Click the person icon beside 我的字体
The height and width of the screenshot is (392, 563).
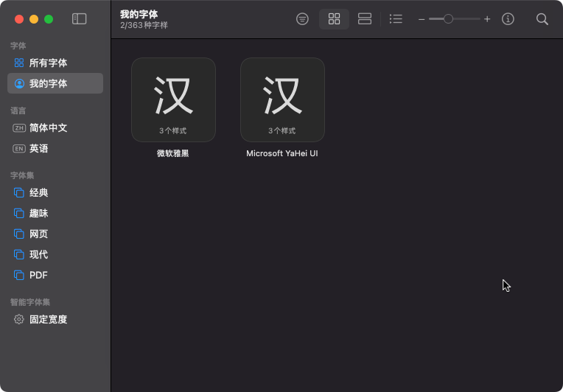click(19, 84)
